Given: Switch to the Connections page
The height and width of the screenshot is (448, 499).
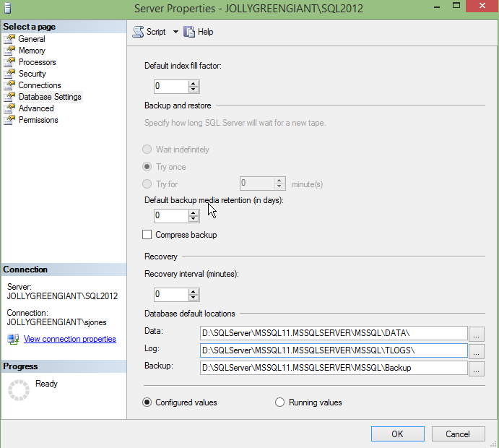Looking at the screenshot, I should [40, 85].
